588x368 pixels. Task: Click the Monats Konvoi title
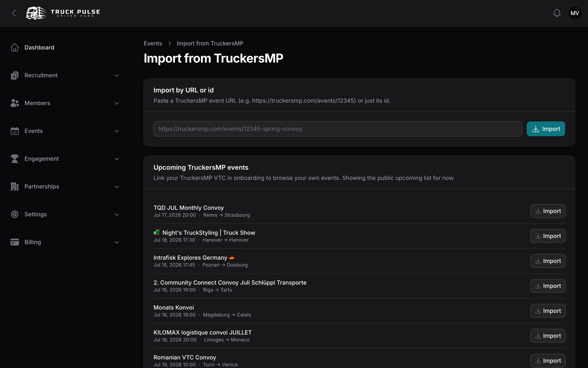pyautogui.click(x=174, y=307)
